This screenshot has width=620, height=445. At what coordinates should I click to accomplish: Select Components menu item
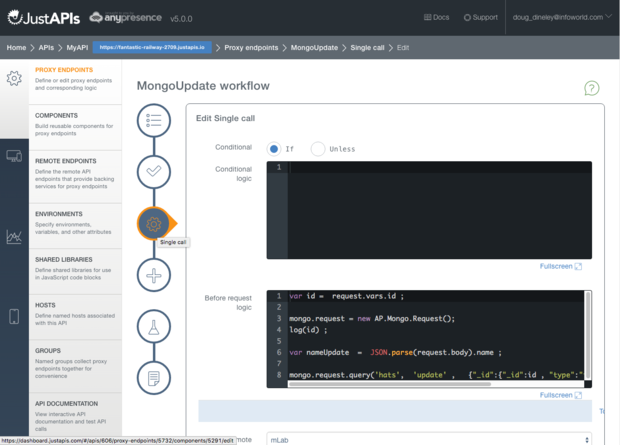(x=75, y=127)
